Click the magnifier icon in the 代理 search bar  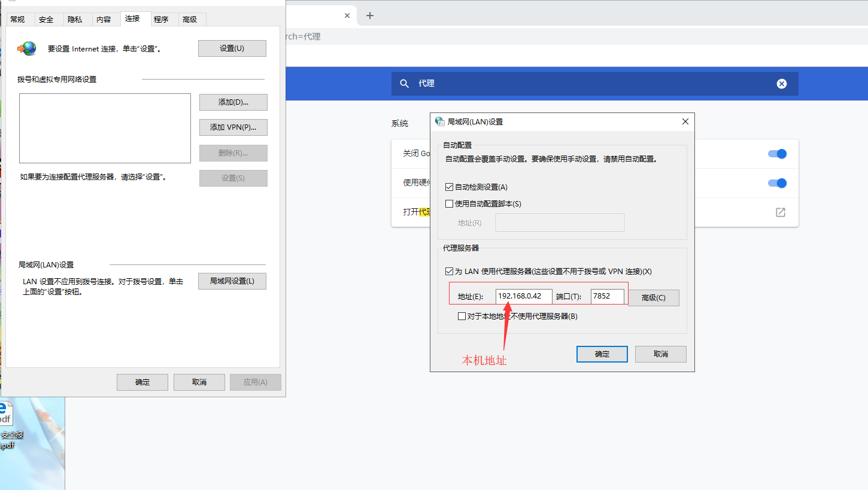[x=405, y=84]
